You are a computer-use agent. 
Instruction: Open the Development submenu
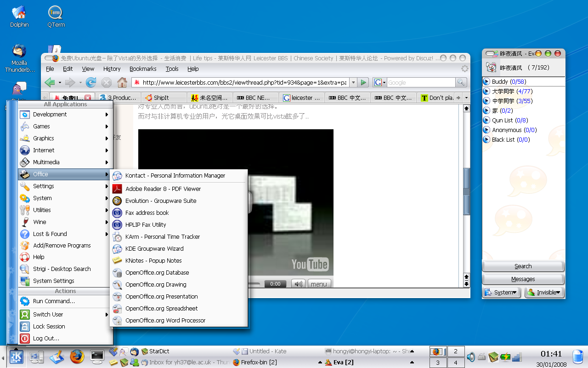64,114
